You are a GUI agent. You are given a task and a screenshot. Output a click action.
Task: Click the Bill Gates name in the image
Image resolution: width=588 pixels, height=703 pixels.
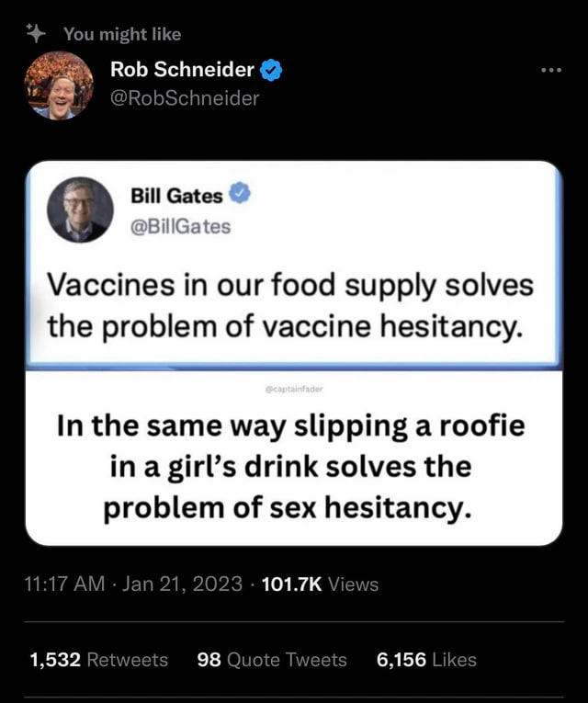pyautogui.click(x=176, y=196)
